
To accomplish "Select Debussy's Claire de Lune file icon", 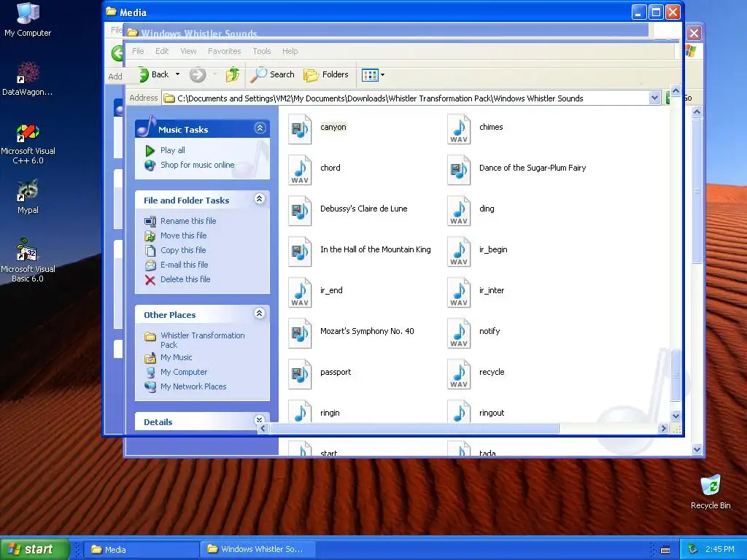I will (300, 211).
